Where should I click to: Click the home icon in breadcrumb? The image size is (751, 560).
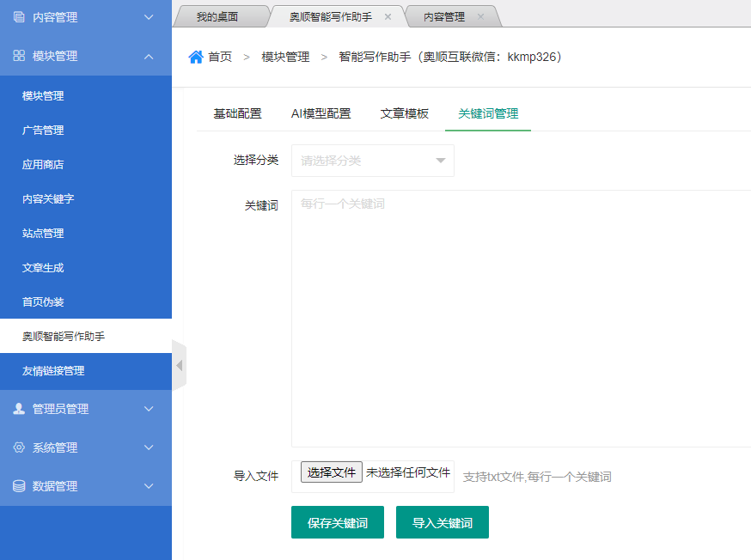click(x=196, y=57)
